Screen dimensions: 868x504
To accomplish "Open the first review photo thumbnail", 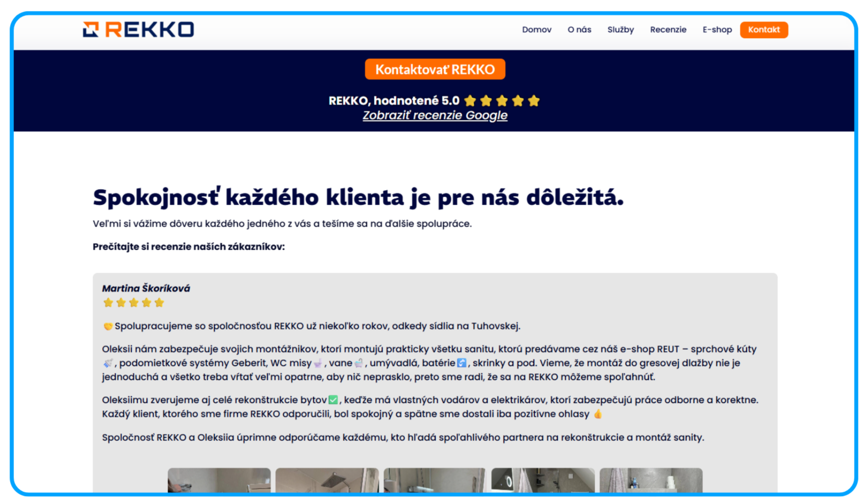I will click(x=219, y=480).
